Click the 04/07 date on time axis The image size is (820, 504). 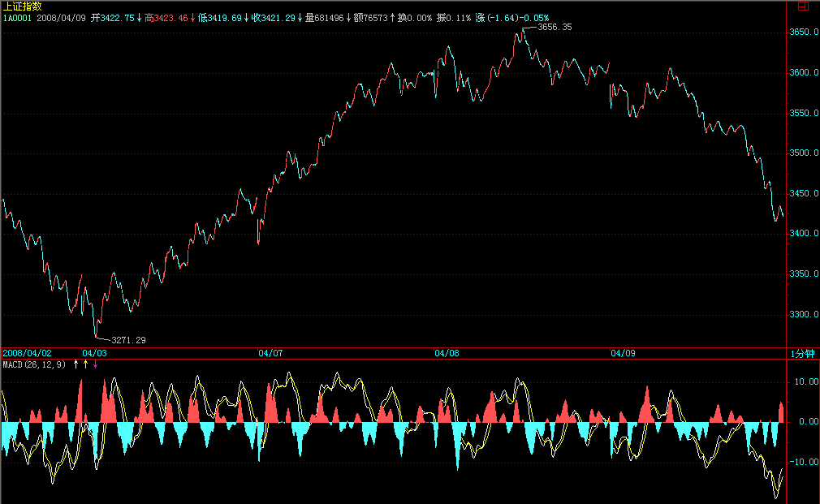tap(270, 353)
